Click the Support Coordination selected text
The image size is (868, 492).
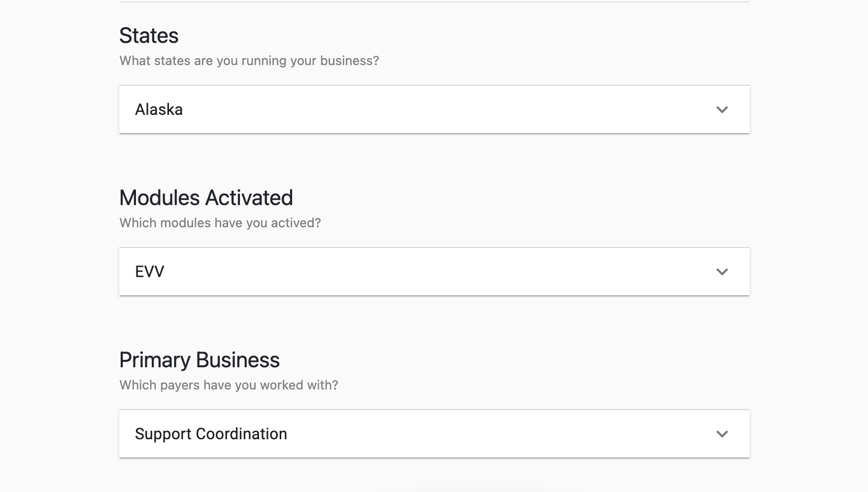click(x=210, y=434)
